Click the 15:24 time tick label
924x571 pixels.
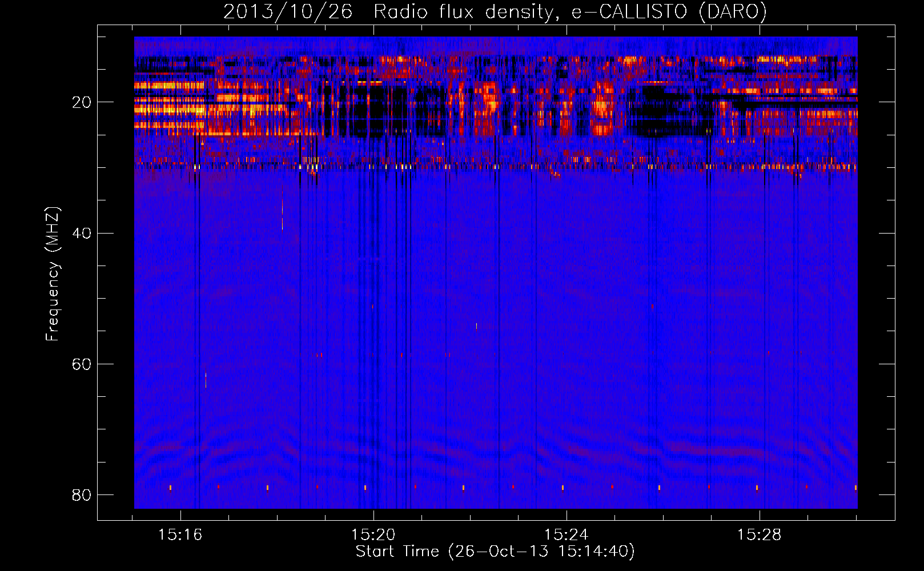tap(567, 535)
